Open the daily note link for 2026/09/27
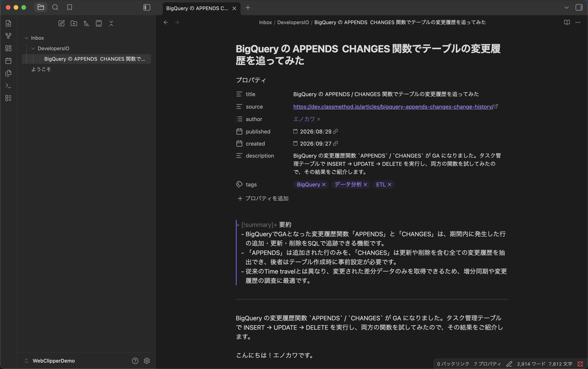588x369 pixels. (335, 144)
